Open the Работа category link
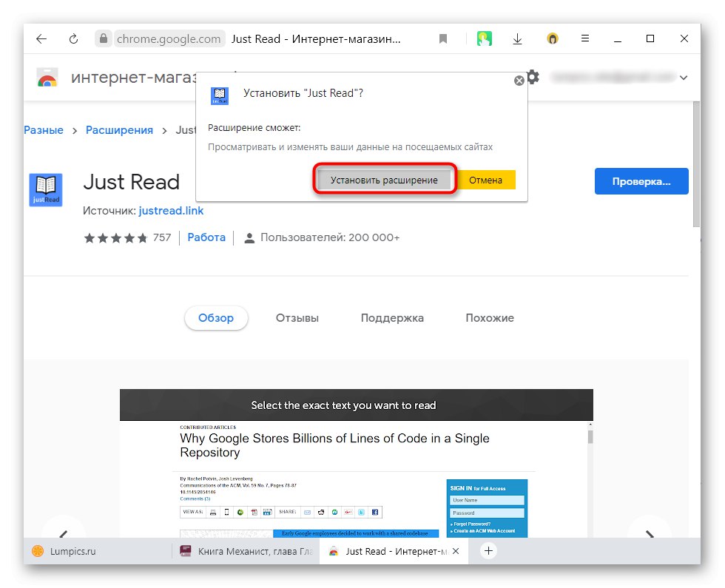 [x=206, y=237]
